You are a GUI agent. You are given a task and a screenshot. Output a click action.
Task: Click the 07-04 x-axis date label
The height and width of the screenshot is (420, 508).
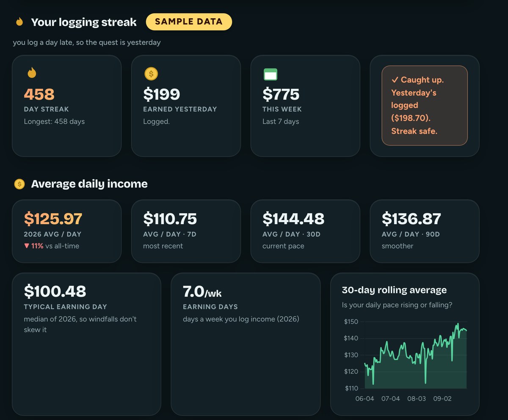click(390, 398)
